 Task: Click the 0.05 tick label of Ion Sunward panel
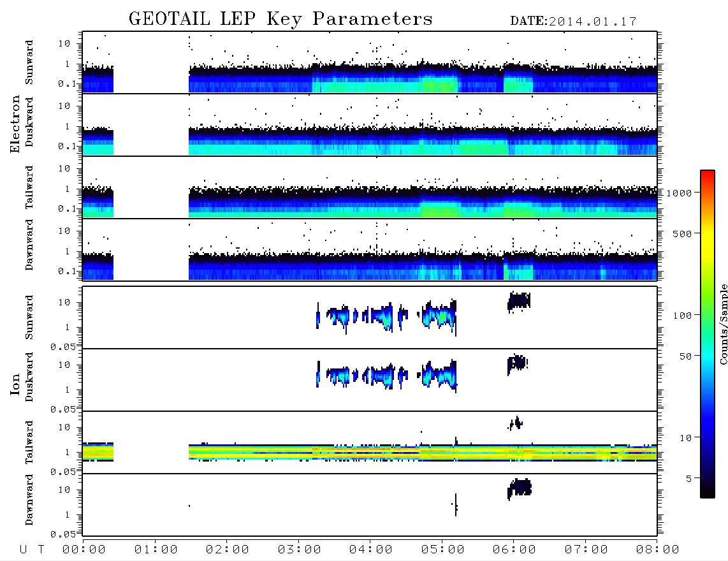click(x=62, y=347)
